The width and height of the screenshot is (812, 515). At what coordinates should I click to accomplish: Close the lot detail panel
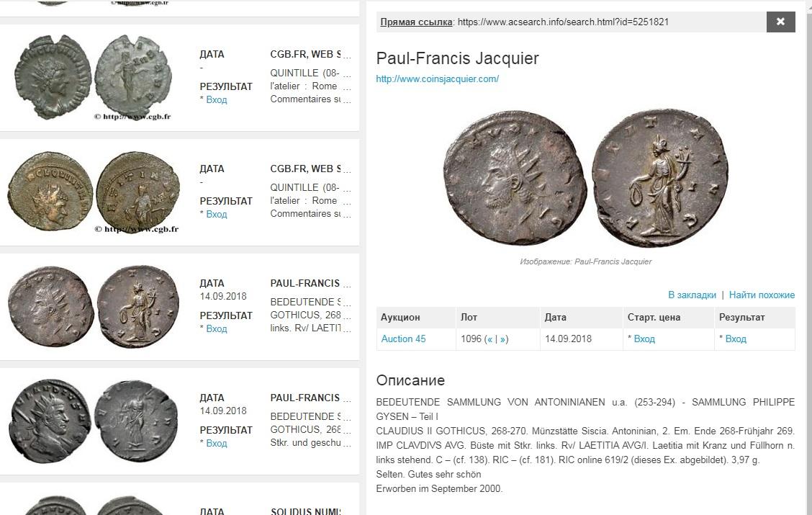pyautogui.click(x=780, y=22)
